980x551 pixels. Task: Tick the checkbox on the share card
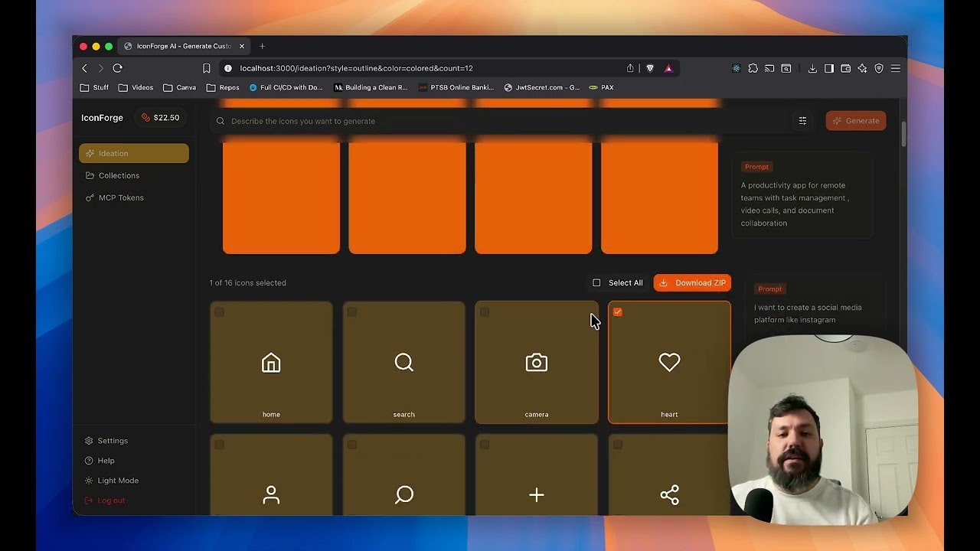618,445
